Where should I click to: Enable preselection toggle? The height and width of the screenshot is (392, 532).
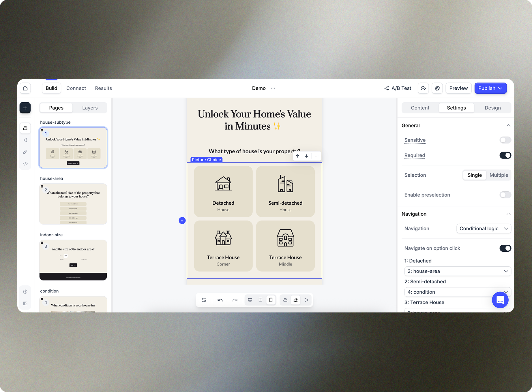[x=505, y=195]
